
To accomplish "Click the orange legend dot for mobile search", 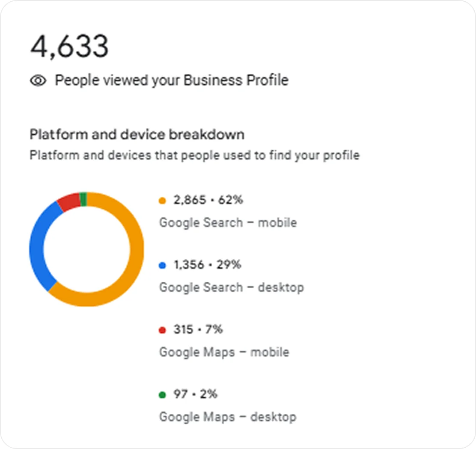I will click(162, 201).
